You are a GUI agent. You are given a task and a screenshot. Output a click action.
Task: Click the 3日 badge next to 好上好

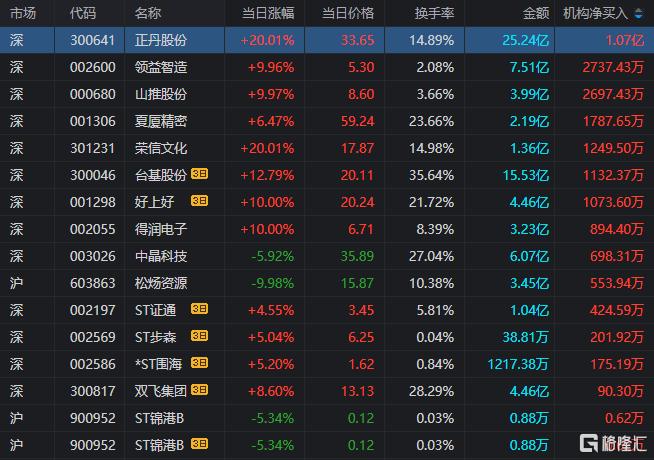coord(200,202)
